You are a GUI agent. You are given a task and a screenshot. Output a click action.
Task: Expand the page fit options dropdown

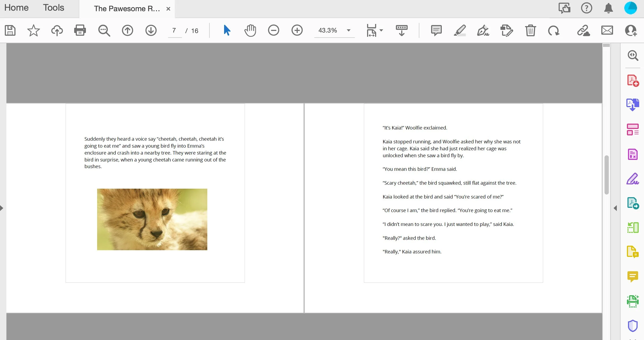381,30
